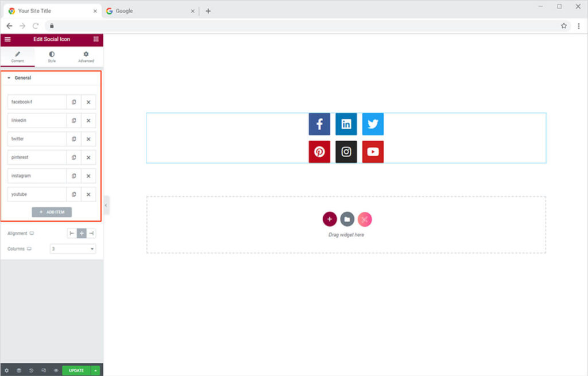Open Navigator layers icon in bottom bar

19,370
